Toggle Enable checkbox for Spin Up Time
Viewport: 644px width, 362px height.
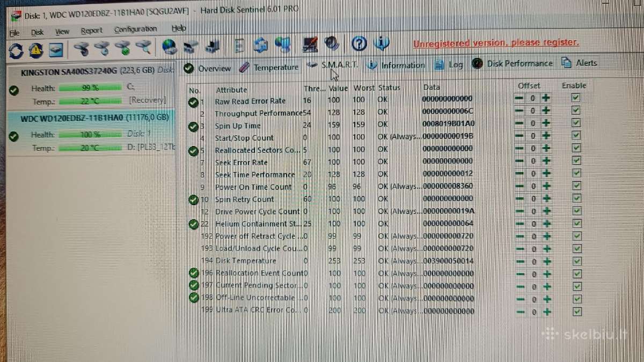click(576, 123)
